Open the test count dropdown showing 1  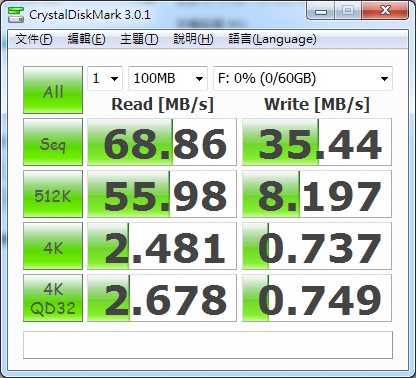105,78
